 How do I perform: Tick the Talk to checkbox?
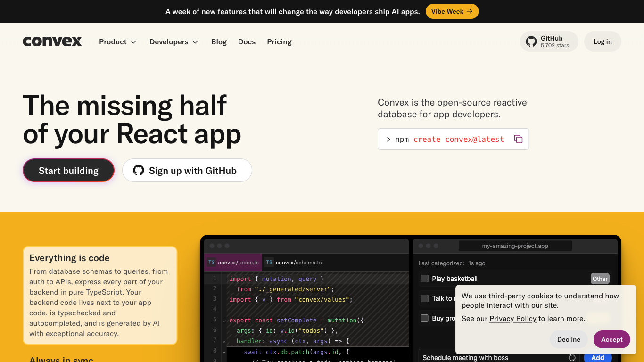click(x=425, y=298)
